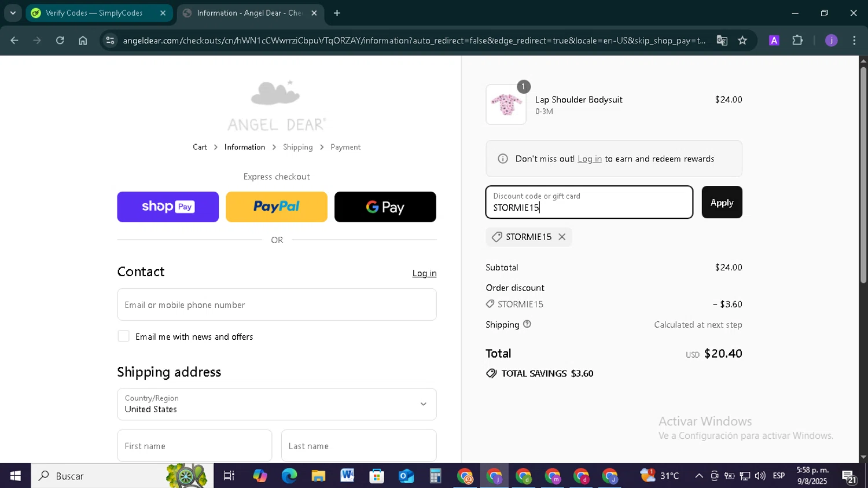Click the Angel Dear logo
This screenshot has width=868, height=488.
277,105
